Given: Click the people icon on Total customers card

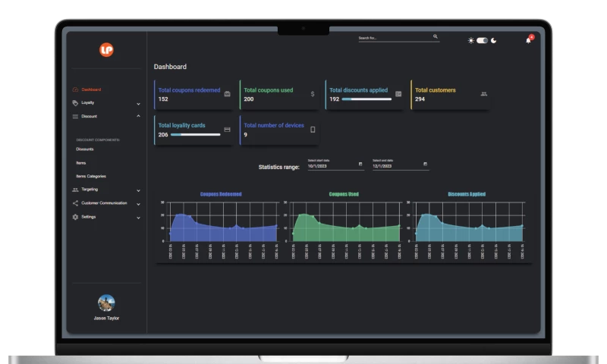Looking at the screenshot, I should (484, 94).
